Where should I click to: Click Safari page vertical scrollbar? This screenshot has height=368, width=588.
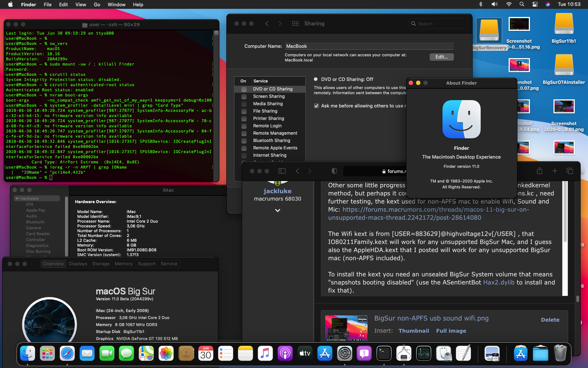578,299
